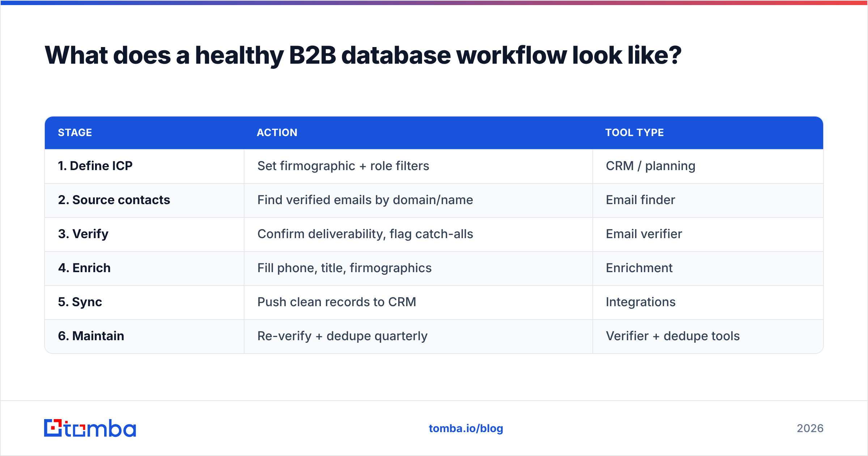Viewport: 868px width, 456px height.
Task: Click the Tomba logo
Action: click(x=90, y=428)
